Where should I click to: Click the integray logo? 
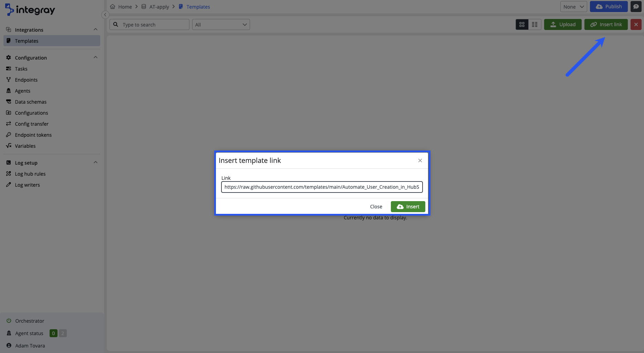point(30,10)
